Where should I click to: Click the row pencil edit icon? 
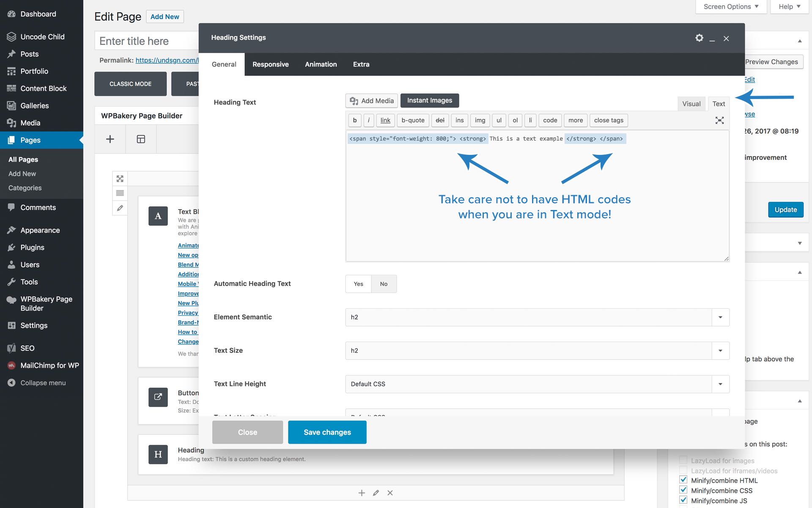pyautogui.click(x=120, y=208)
